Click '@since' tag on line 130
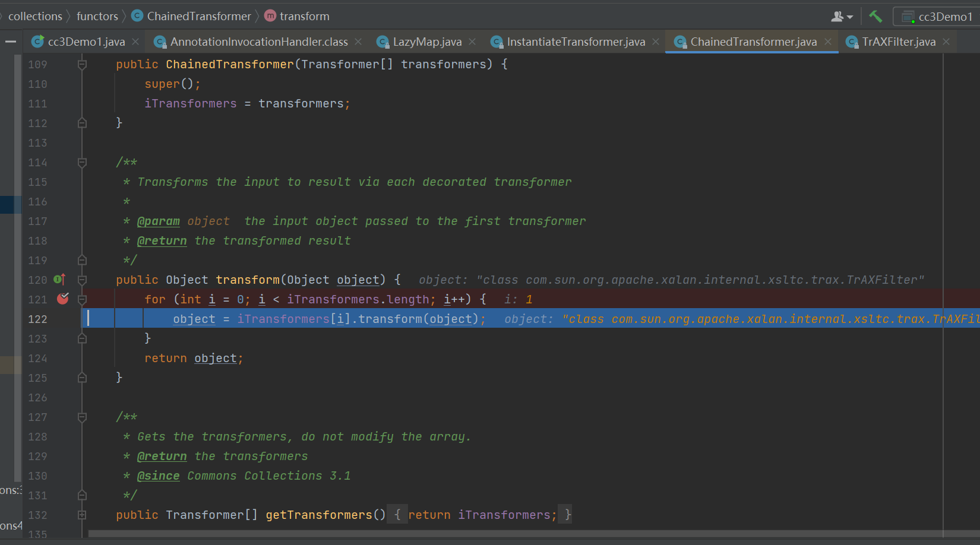Viewport: 980px width, 545px height. click(158, 476)
